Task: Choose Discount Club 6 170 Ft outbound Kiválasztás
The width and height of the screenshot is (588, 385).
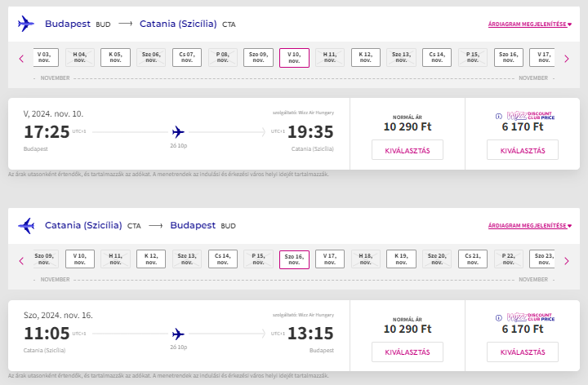Action: (522, 150)
